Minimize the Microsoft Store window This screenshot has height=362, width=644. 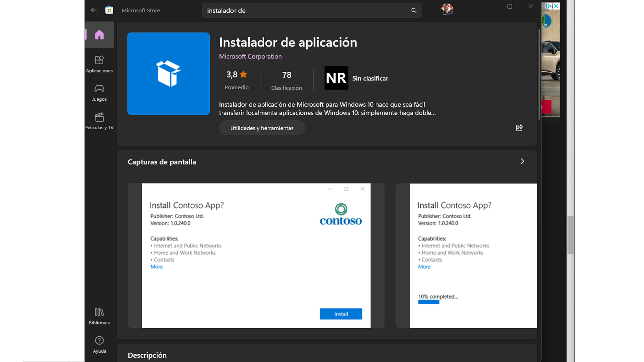(489, 7)
